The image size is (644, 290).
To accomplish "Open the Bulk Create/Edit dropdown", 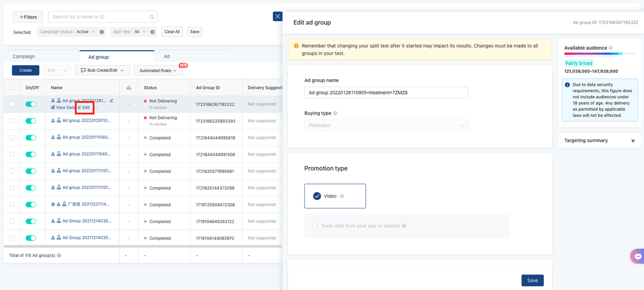I will point(103,70).
